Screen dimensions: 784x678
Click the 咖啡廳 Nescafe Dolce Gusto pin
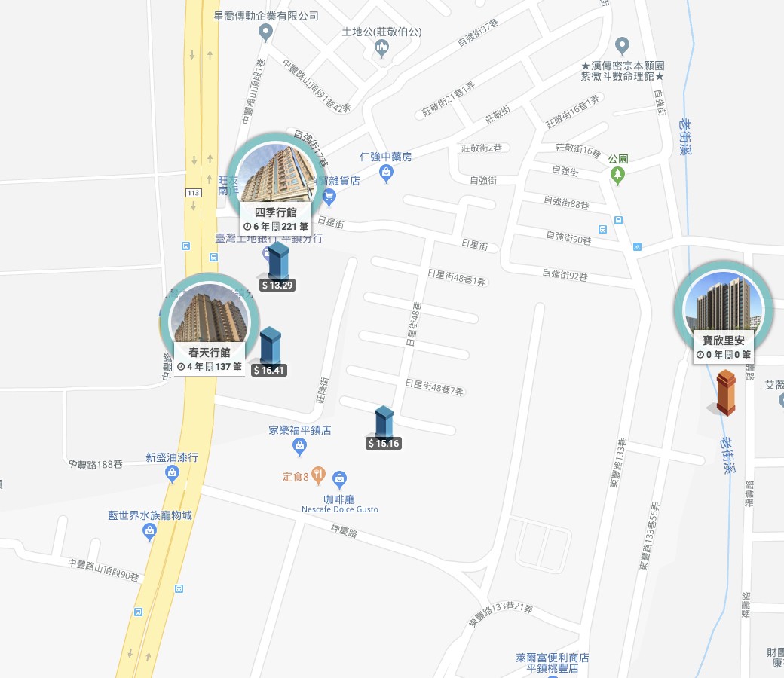coord(339,480)
